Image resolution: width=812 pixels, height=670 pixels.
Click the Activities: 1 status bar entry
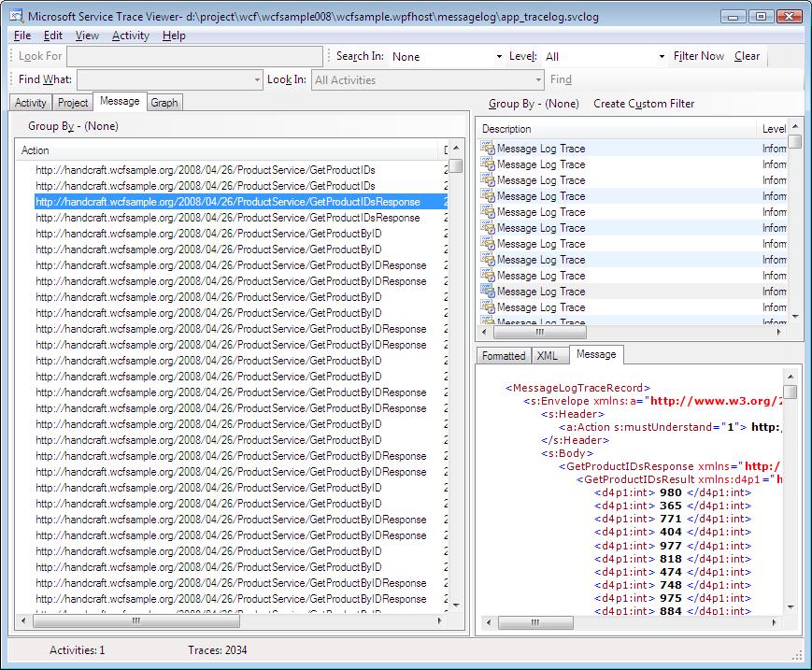coord(78,649)
